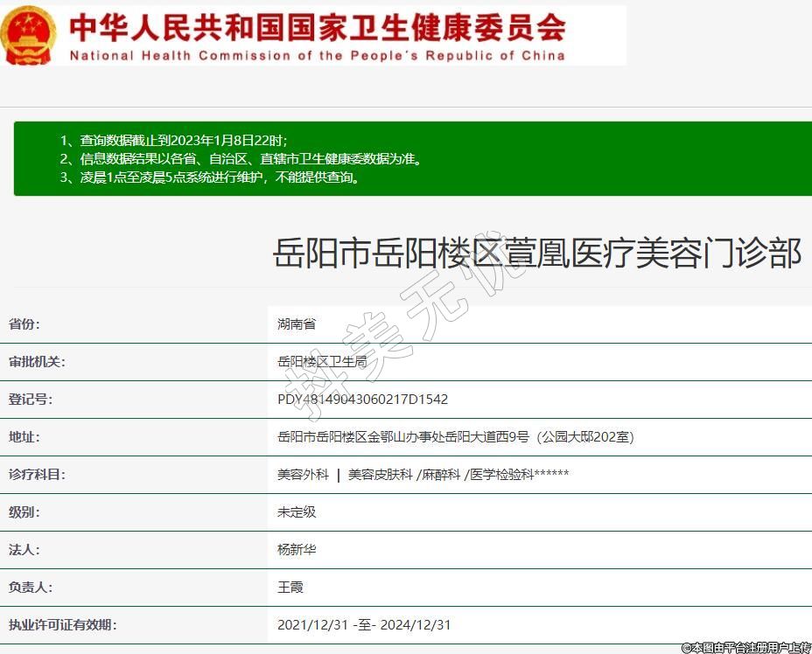Click the 湖南省 province value
This screenshot has width=812, height=654.
(297, 324)
